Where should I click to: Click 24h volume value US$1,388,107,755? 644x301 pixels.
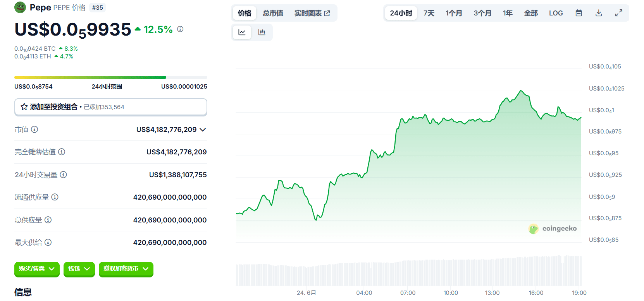tap(178, 175)
